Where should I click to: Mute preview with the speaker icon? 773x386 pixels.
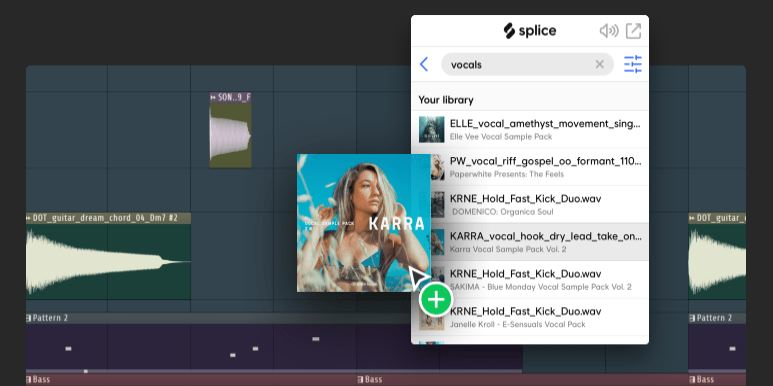(x=609, y=31)
